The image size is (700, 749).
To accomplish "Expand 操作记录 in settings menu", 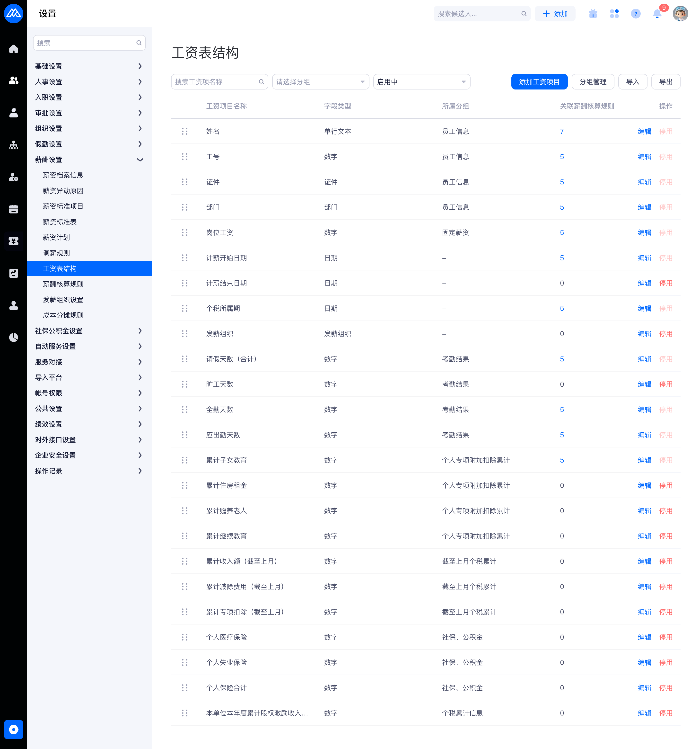I will point(89,471).
